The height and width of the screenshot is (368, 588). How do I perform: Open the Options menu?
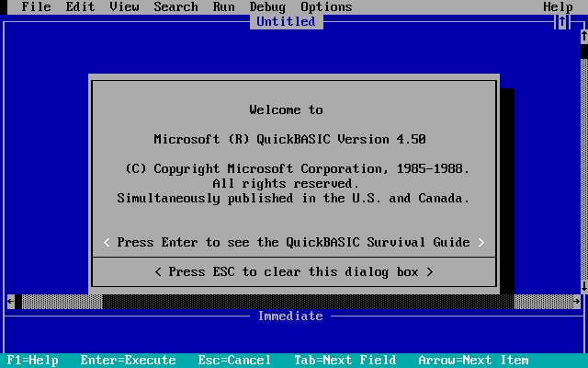pyautogui.click(x=327, y=6)
